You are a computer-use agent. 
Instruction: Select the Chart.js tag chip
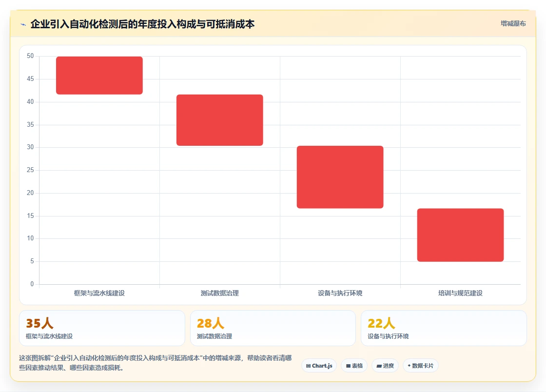[x=319, y=366]
